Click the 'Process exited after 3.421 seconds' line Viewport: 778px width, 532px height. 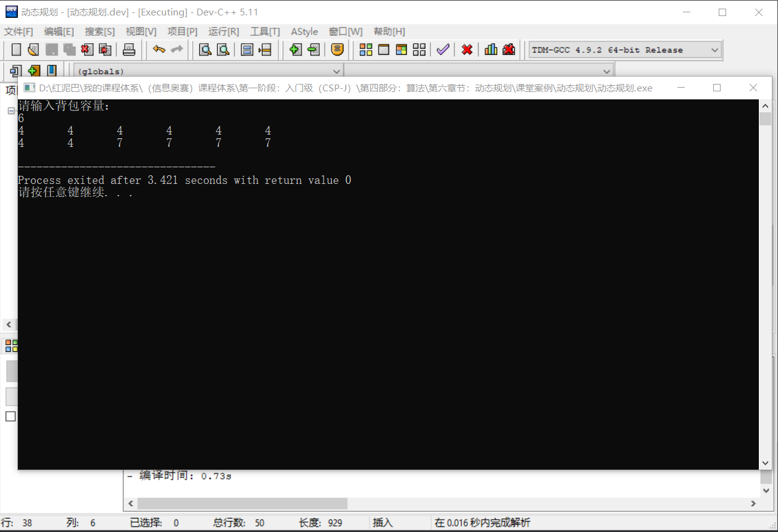point(185,180)
